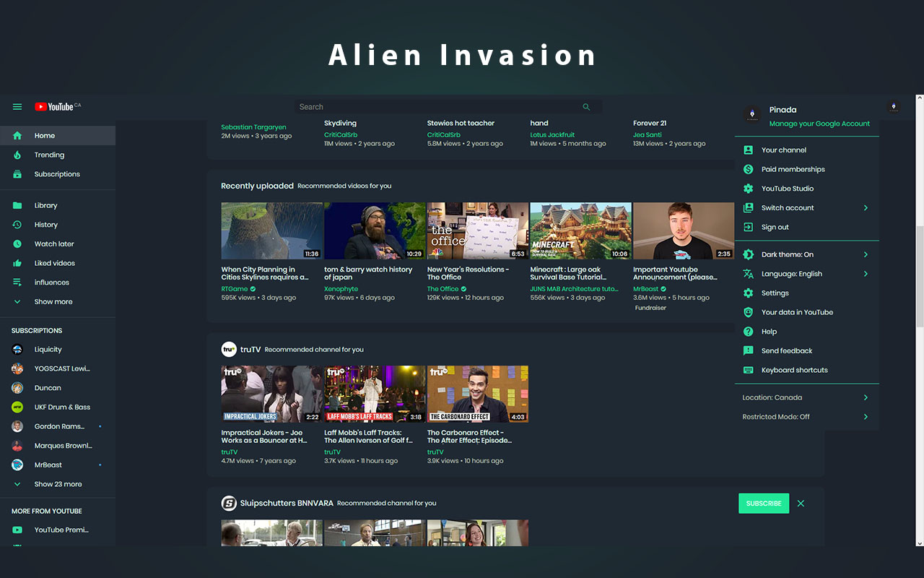The image size is (924, 578).
Task: Click the History clock icon
Action: [17, 225]
